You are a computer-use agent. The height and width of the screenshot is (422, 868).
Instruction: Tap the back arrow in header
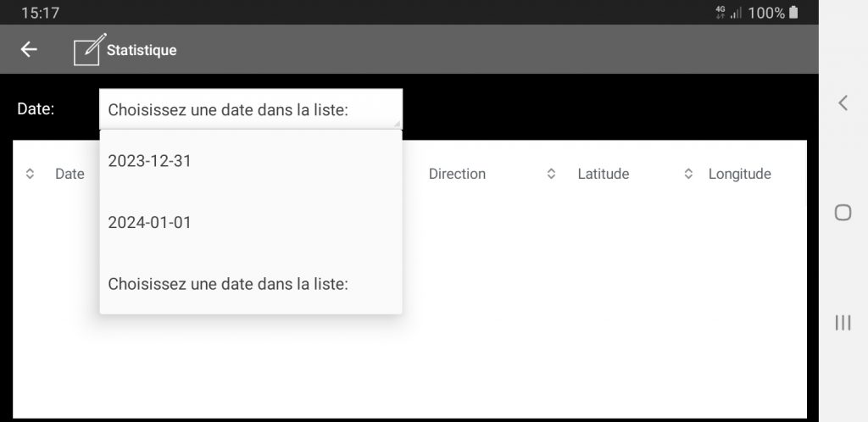pos(29,50)
